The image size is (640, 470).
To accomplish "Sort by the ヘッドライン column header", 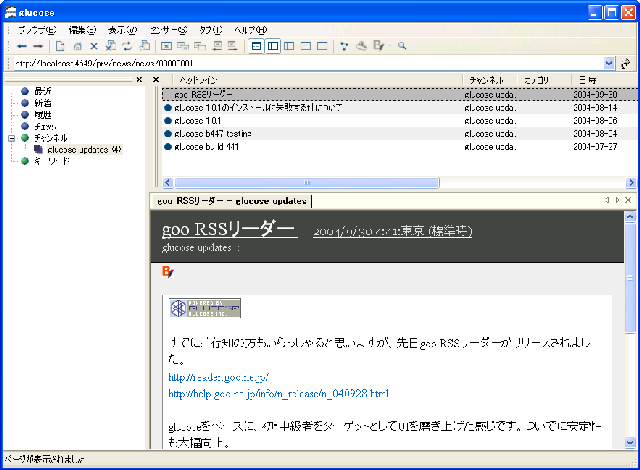I will click(x=318, y=80).
